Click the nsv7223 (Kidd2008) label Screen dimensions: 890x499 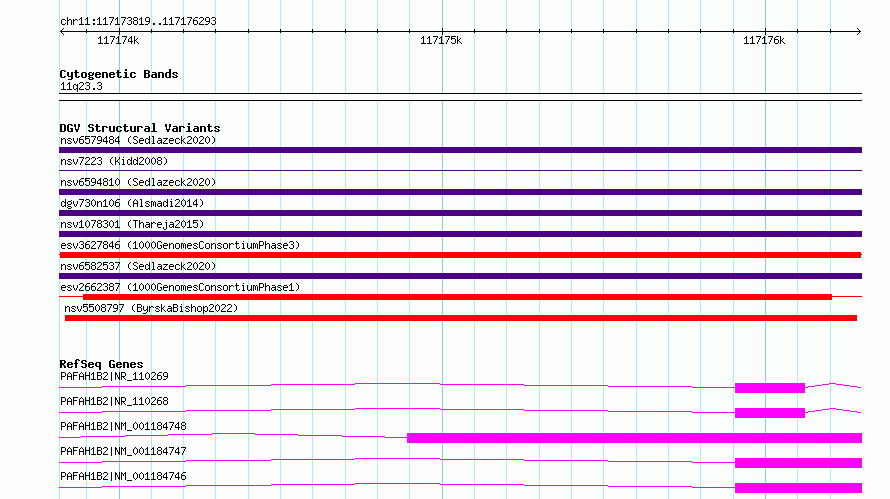click(x=114, y=161)
